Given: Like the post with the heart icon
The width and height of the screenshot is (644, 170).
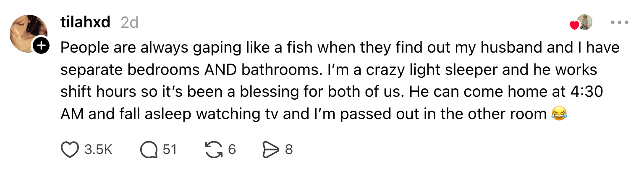Looking at the screenshot, I should (70, 149).
